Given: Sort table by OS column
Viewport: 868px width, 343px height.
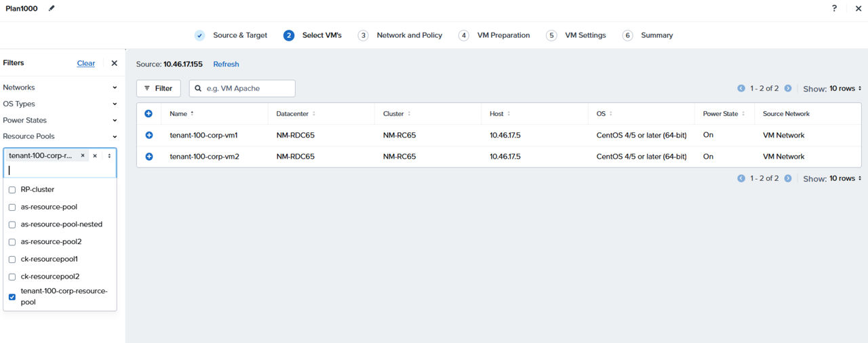Looking at the screenshot, I should pyautogui.click(x=604, y=114).
